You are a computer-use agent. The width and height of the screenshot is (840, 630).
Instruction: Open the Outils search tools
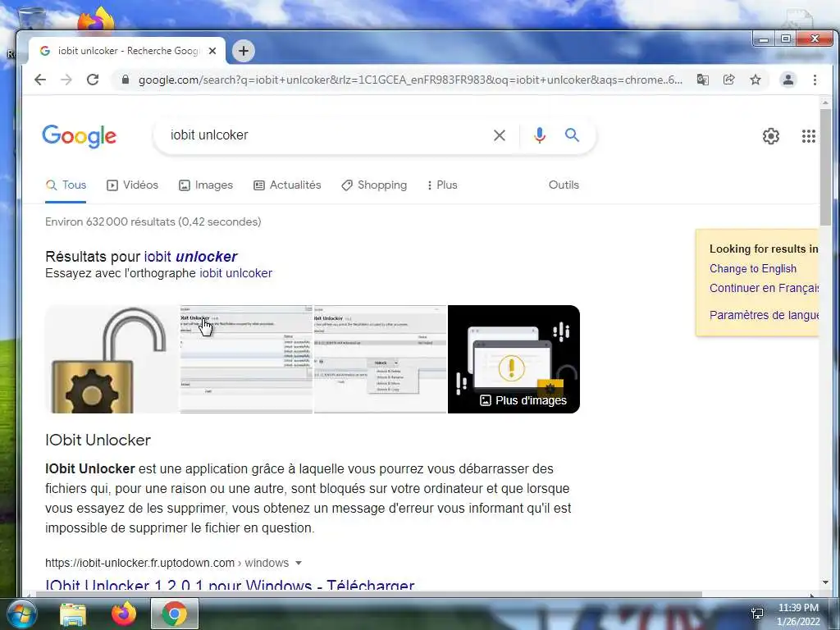[564, 185]
